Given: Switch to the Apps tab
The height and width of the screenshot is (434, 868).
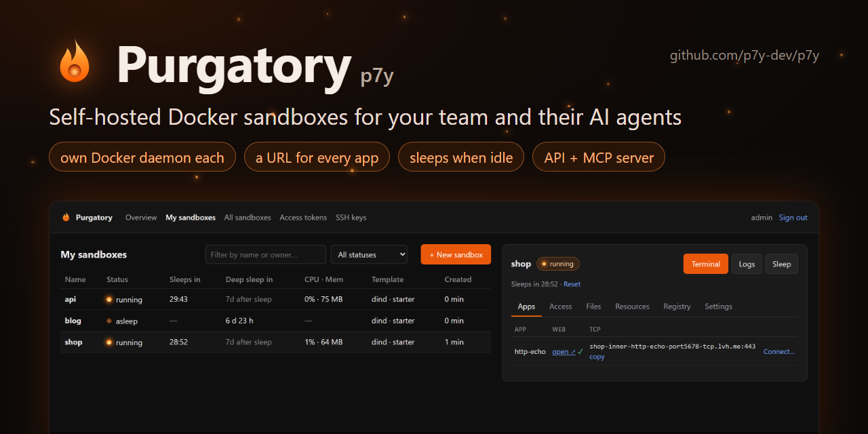Looking at the screenshot, I should pos(526,307).
